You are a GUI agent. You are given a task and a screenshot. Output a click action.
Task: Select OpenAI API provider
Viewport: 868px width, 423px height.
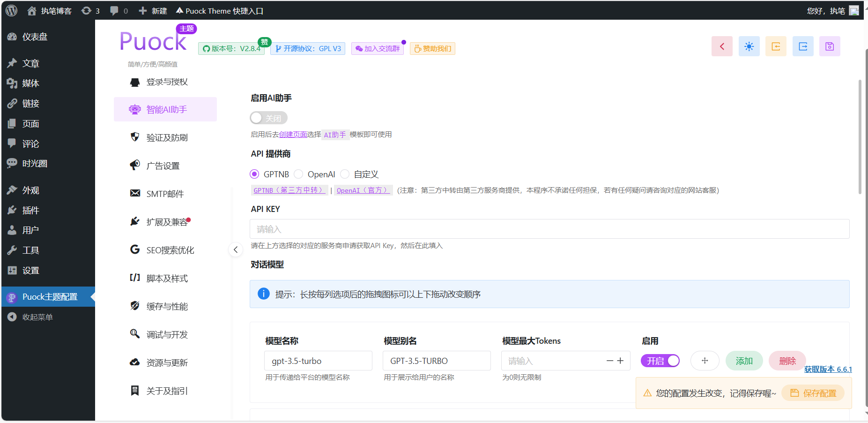[x=314, y=174]
